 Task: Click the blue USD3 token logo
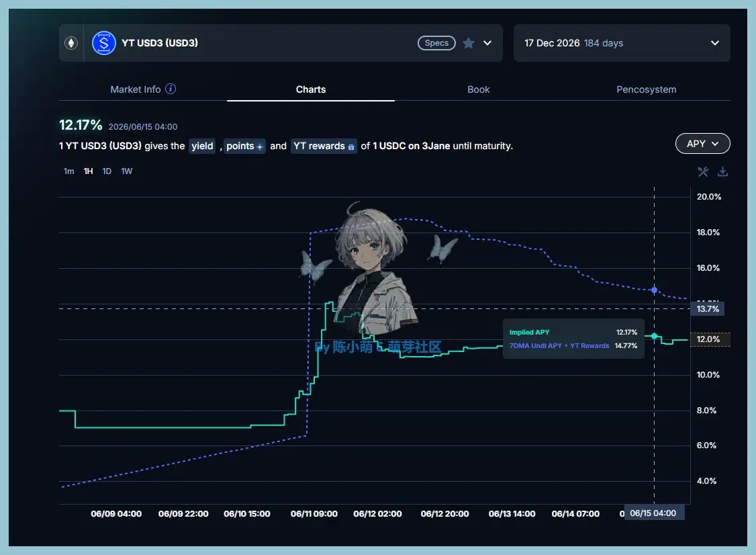[104, 43]
